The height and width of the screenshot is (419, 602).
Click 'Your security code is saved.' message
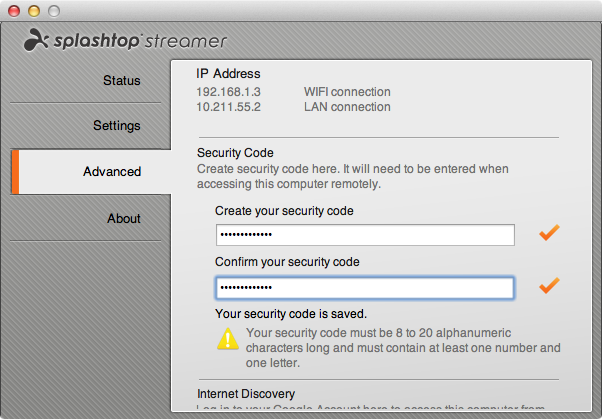(x=291, y=314)
